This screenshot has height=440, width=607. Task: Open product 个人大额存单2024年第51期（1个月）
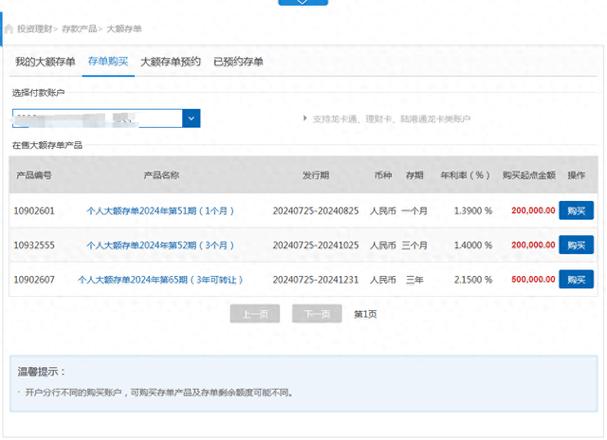click(160, 211)
